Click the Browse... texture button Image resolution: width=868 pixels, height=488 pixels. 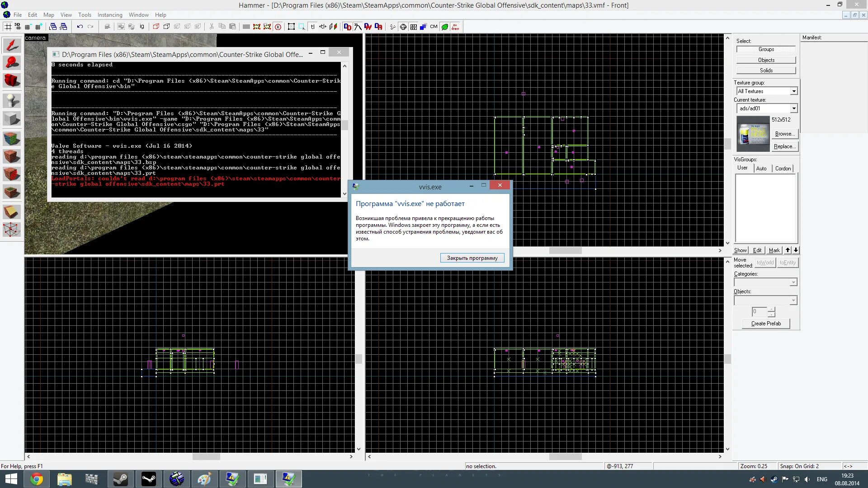784,134
